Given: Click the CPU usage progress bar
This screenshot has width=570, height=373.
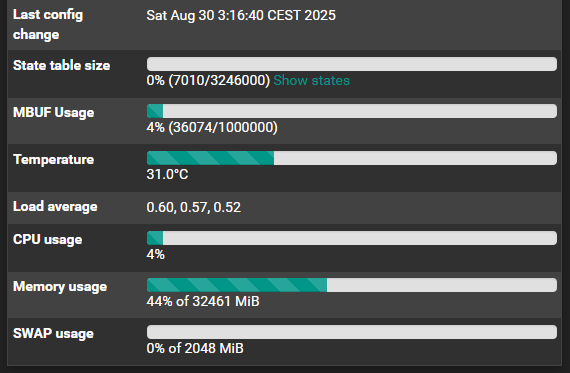Looking at the screenshot, I should [352, 238].
